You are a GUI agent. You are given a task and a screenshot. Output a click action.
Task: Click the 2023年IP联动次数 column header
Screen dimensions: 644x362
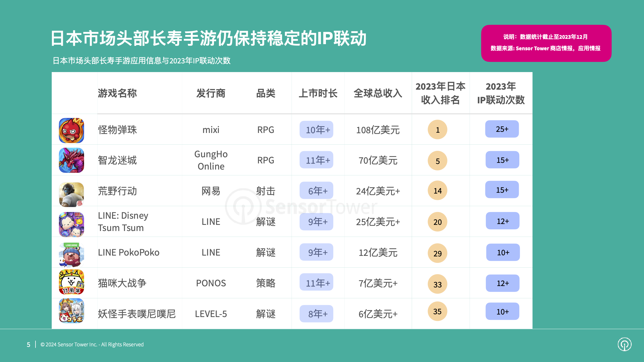(x=501, y=93)
